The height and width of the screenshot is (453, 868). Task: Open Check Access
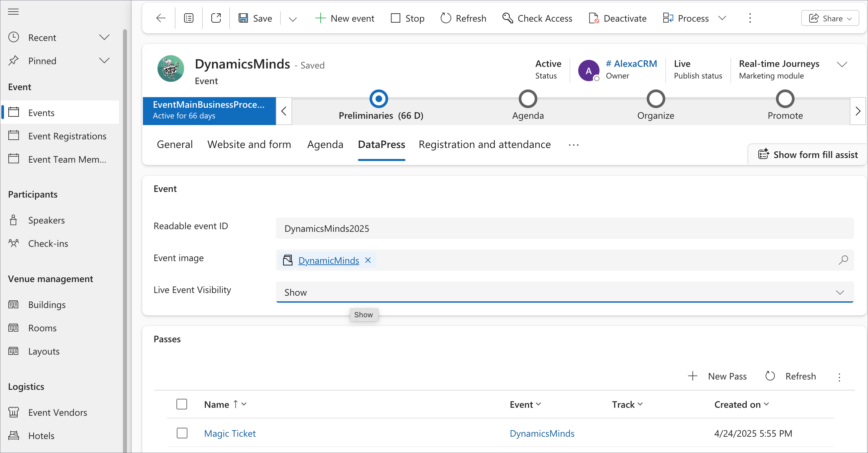537,18
